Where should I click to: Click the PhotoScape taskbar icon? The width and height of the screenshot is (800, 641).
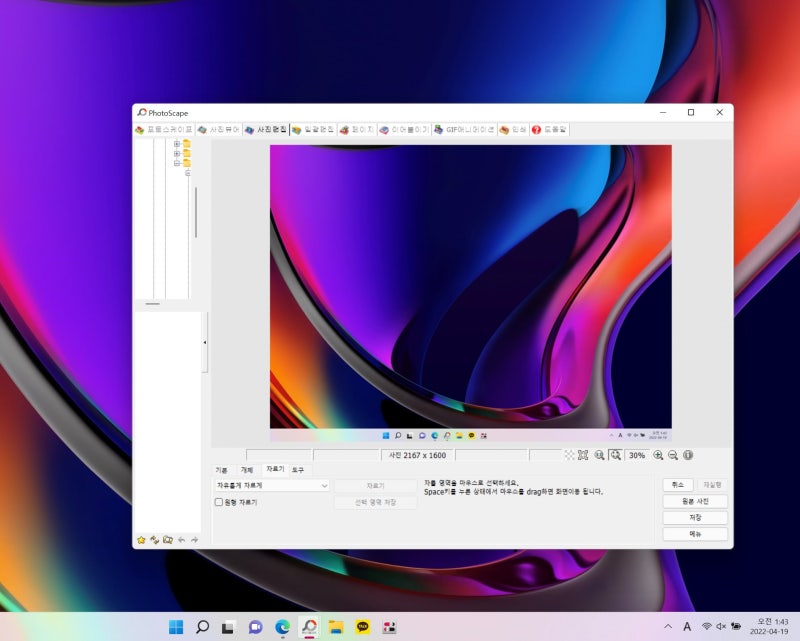tap(309, 627)
